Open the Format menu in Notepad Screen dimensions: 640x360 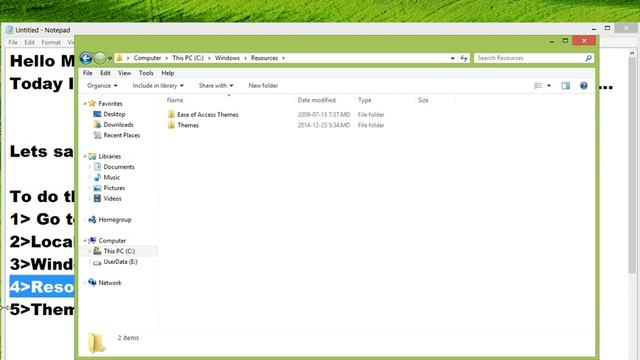(x=51, y=42)
